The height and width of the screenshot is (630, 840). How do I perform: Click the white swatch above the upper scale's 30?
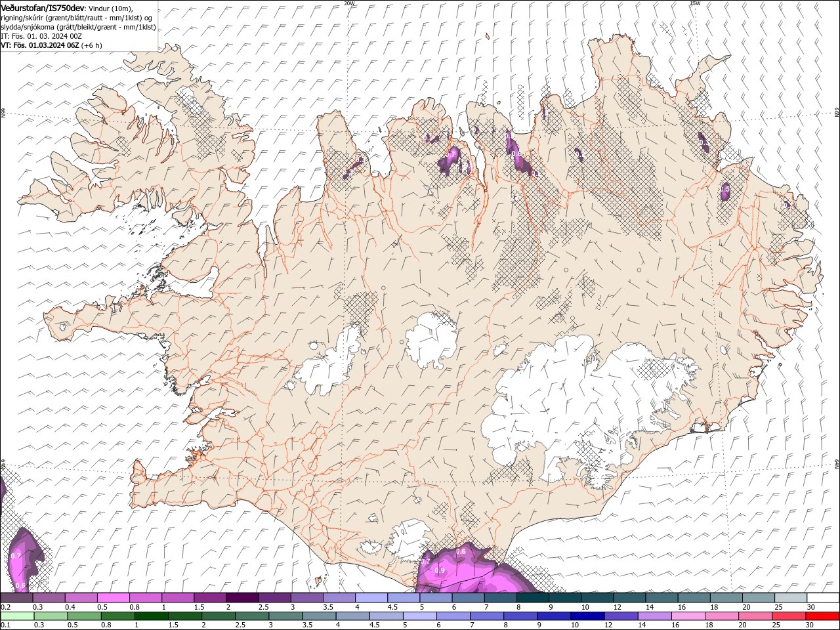click(x=823, y=598)
